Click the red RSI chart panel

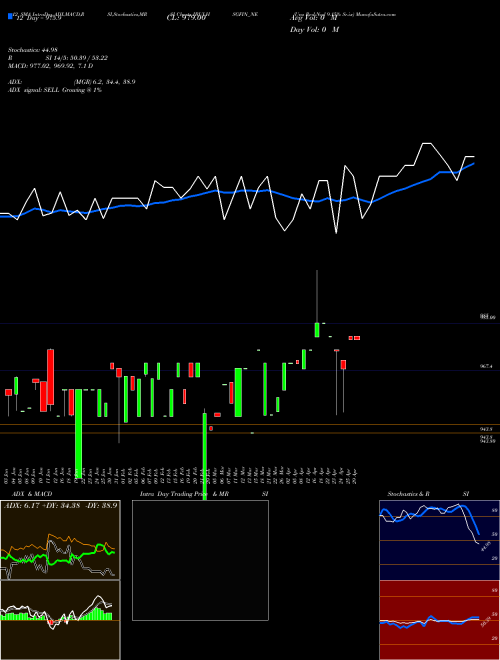[x=439, y=620]
